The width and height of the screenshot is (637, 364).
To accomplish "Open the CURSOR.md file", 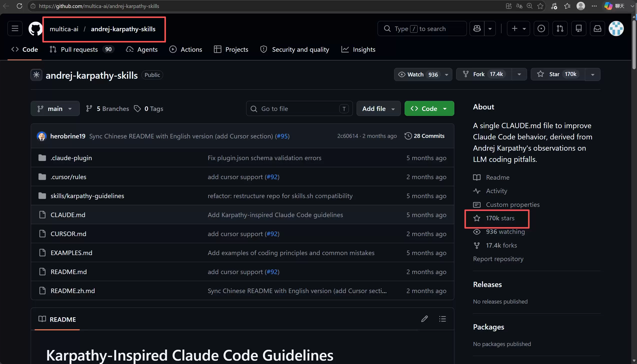I will 68,234.
